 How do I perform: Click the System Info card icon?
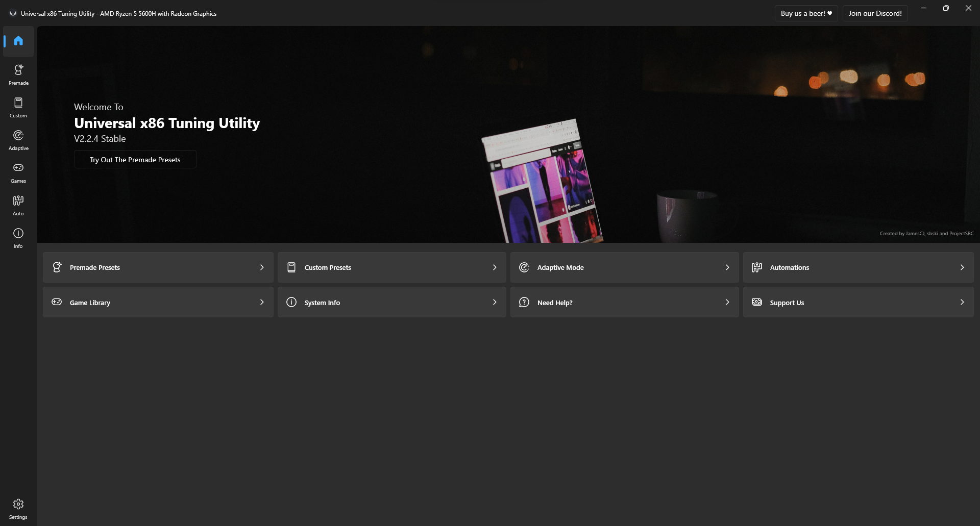point(291,302)
